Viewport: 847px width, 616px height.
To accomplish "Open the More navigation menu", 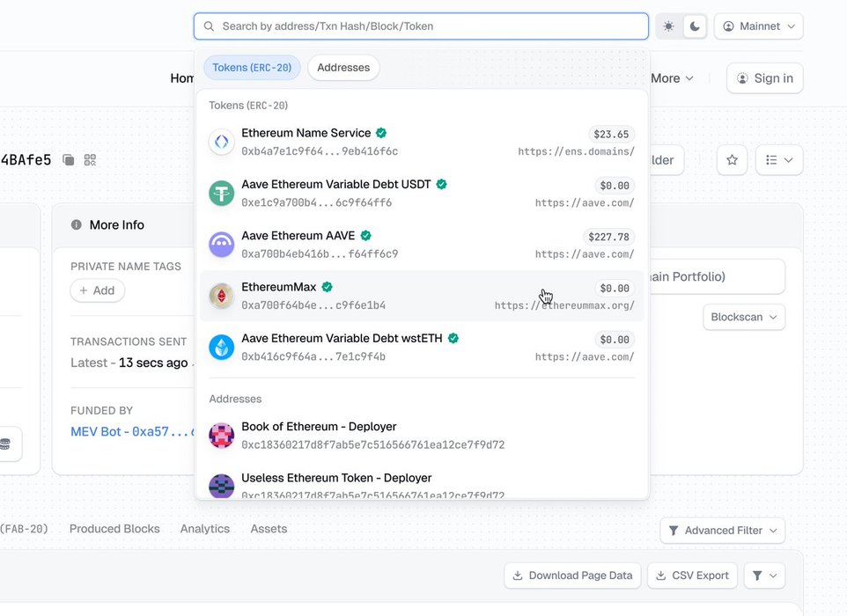I will coord(672,78).
